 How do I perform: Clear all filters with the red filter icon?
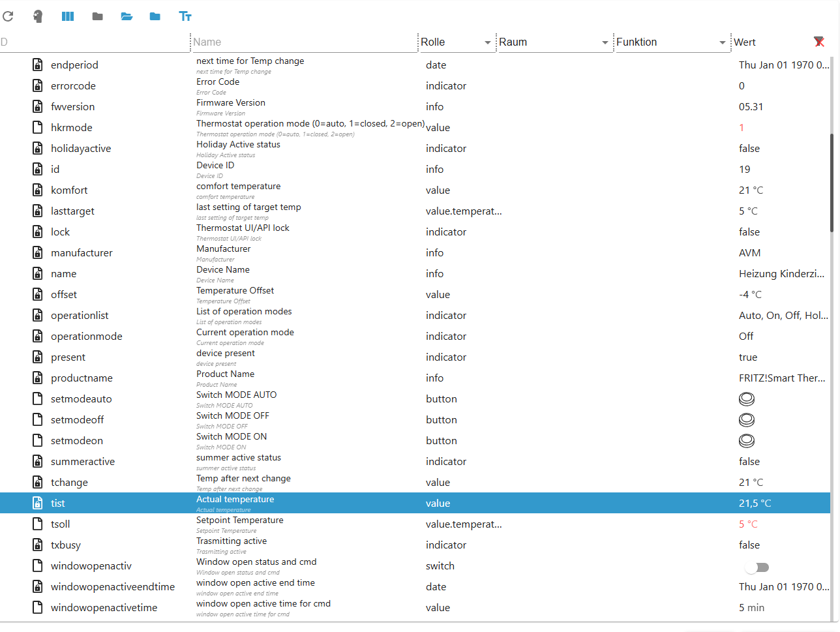click(819, 41)
